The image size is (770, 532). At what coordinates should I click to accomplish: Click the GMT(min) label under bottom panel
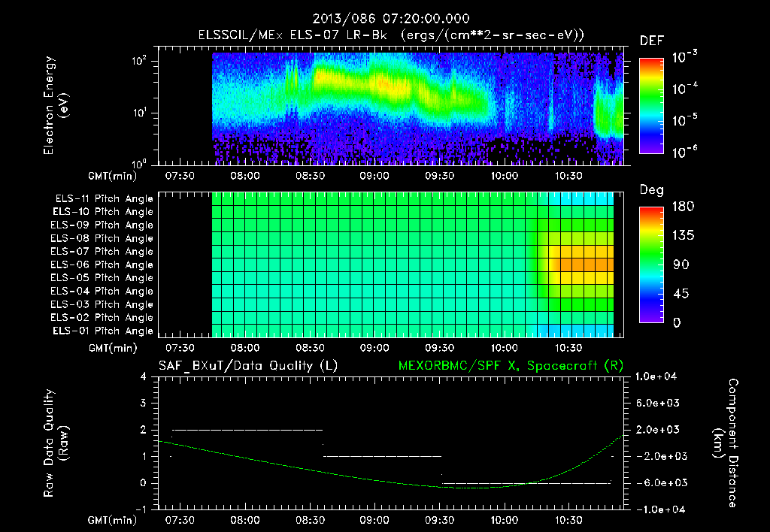(x=113, y=520)
